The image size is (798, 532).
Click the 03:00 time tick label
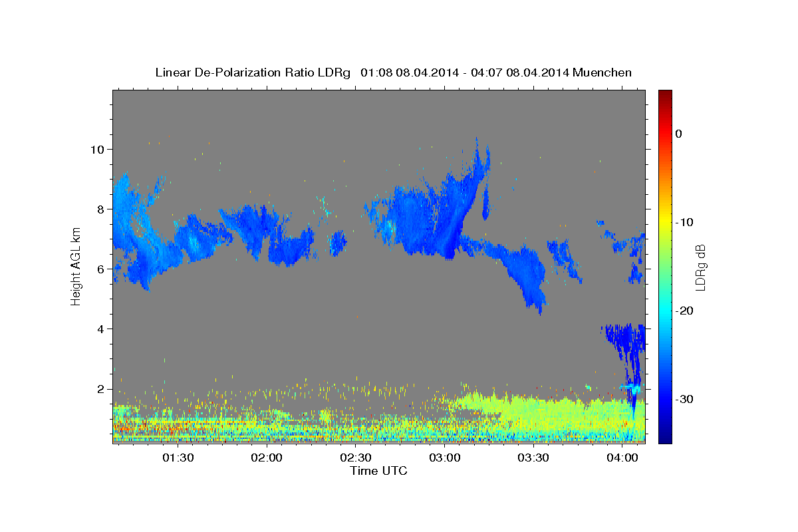point(445,458)
